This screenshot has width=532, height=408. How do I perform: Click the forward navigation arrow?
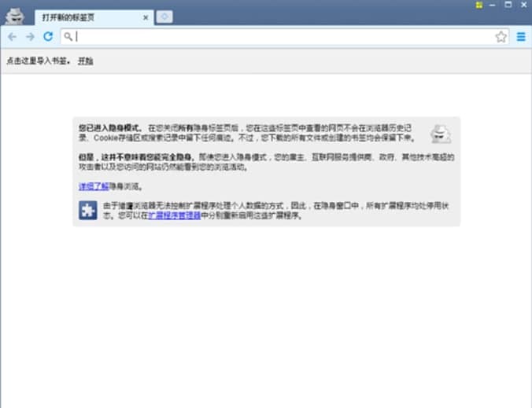tap(30, 37)
